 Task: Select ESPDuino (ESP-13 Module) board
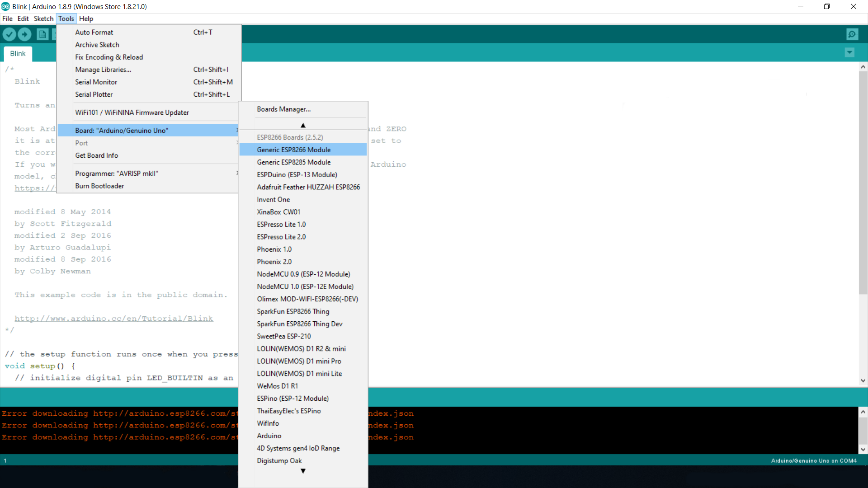coord(303,174)
